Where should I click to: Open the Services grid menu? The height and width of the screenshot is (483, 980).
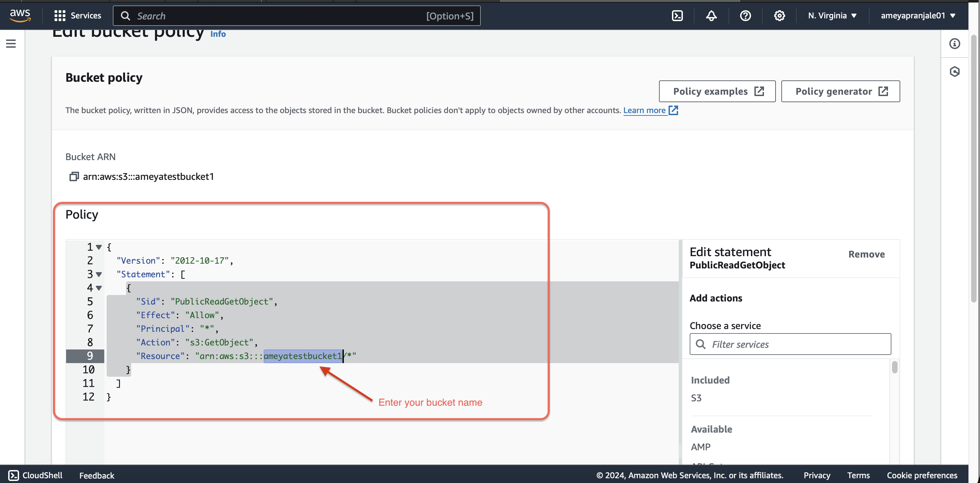coord(60,16)
